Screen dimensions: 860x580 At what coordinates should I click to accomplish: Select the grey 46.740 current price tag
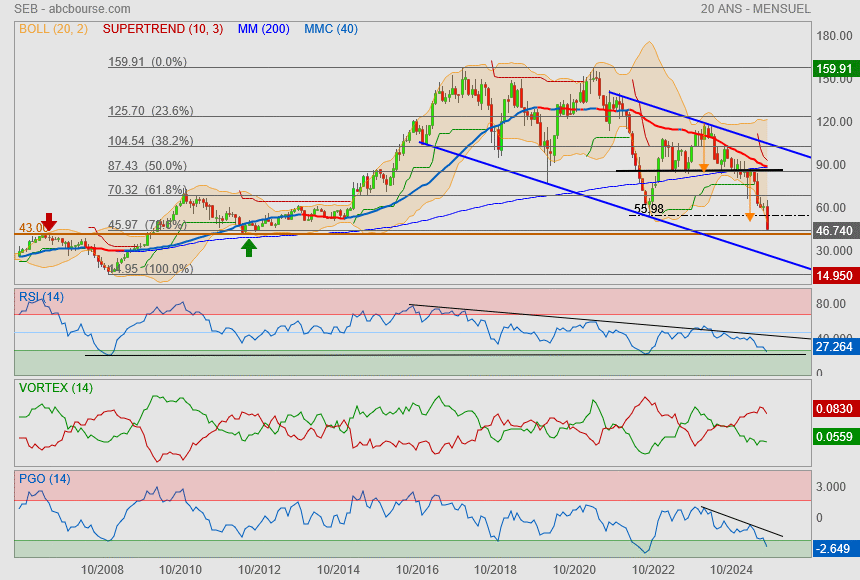(x=834, y=230)
